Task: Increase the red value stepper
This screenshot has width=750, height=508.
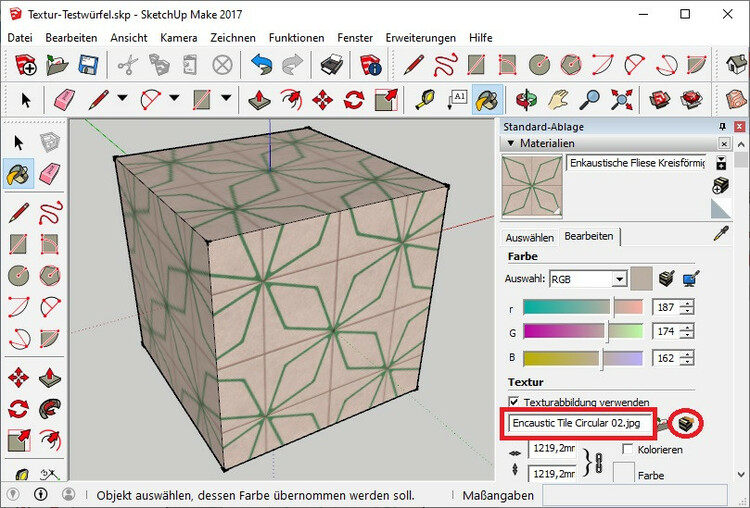Action: click(687, 303)
